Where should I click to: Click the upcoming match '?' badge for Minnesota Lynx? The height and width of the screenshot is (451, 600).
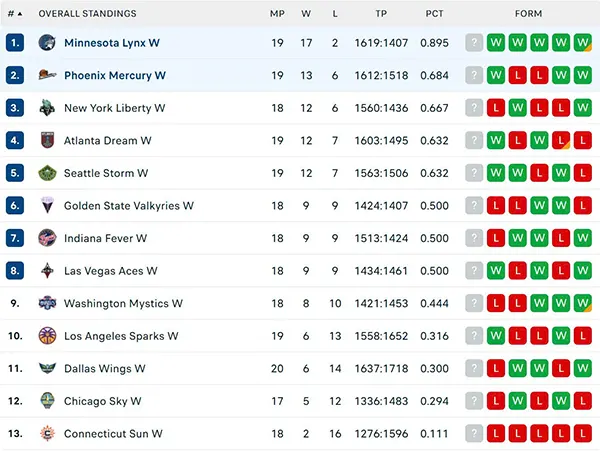coord(474,42)
